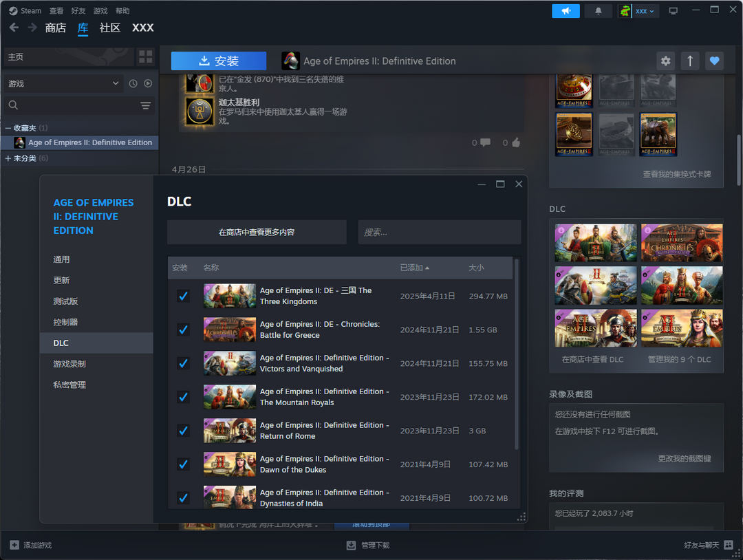Switch library to grid view icon
743x560 pixels.
pyautogui.click(x=145, y=57)
